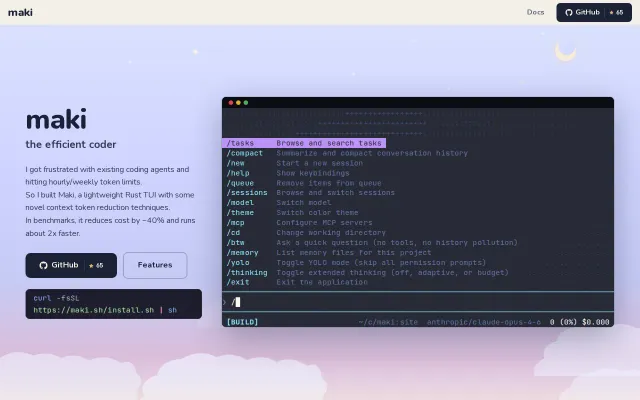Click the 'Summarize and compact conversation history' description

pyautogui.click(x=372, y=153)
